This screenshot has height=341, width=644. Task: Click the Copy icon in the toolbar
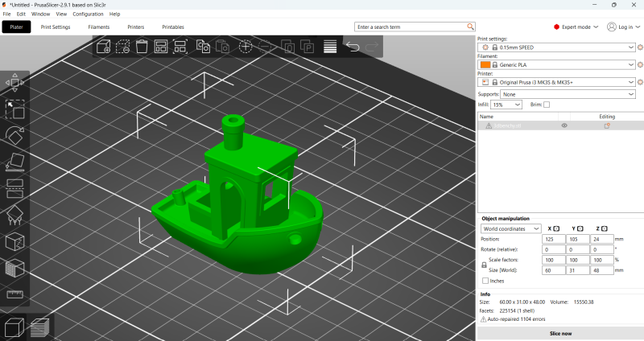tap(203, 47)
